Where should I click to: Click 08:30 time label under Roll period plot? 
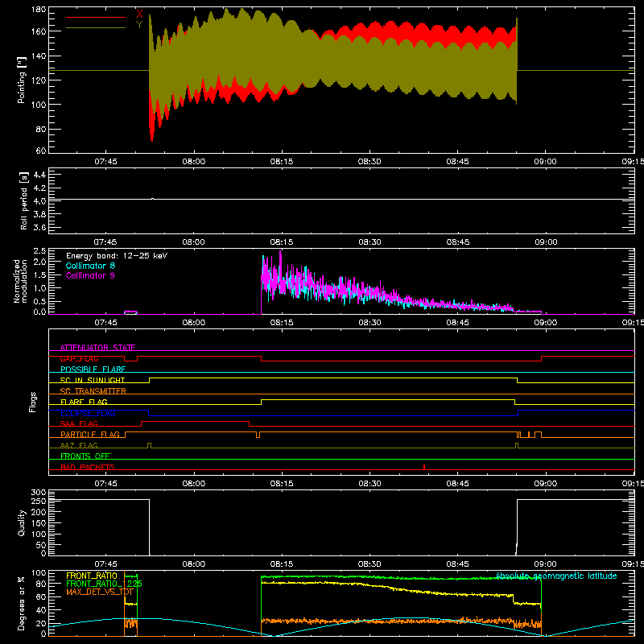(369, 242)
